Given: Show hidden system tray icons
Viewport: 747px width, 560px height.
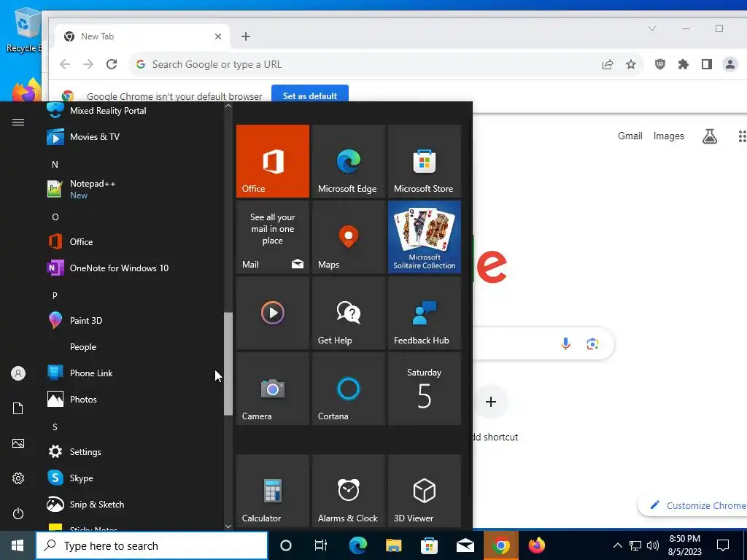Looking at the screenshot, I should pos(617,545).
